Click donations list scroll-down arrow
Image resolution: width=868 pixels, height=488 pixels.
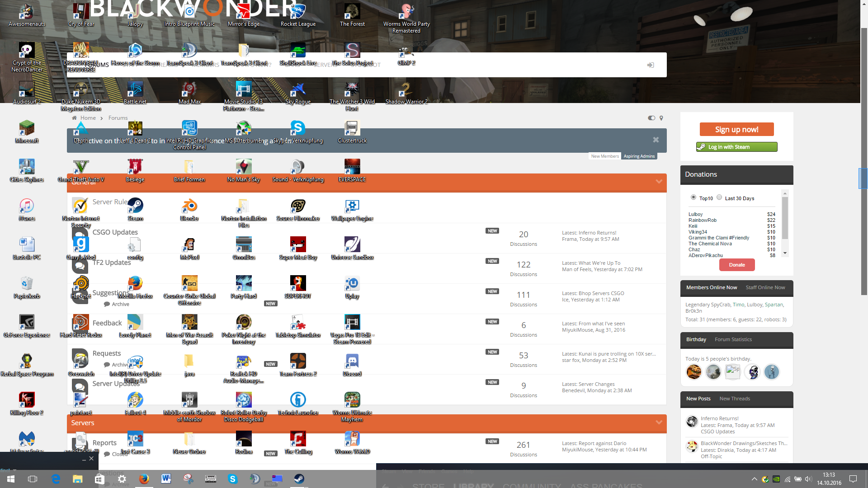click(x=785, y=253)
